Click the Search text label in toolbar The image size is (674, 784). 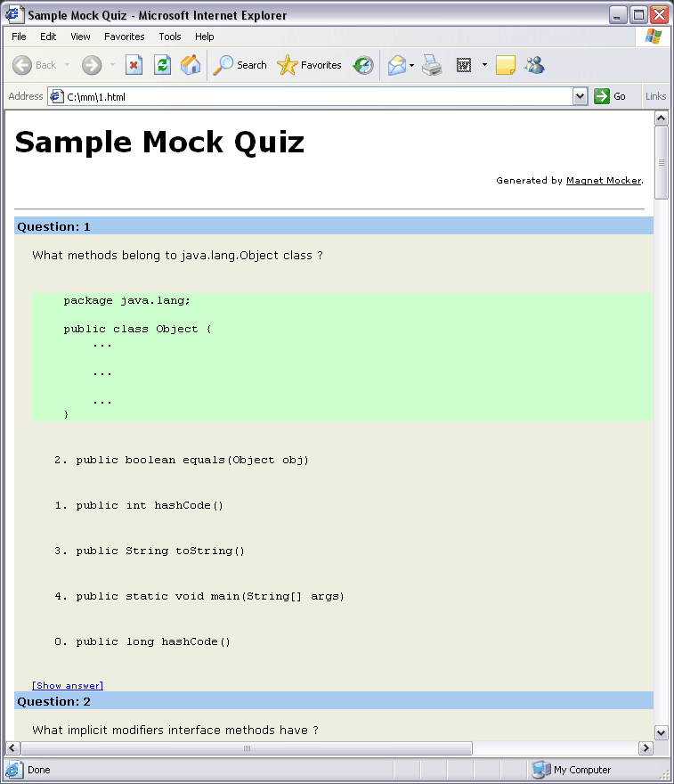(252, 65)
